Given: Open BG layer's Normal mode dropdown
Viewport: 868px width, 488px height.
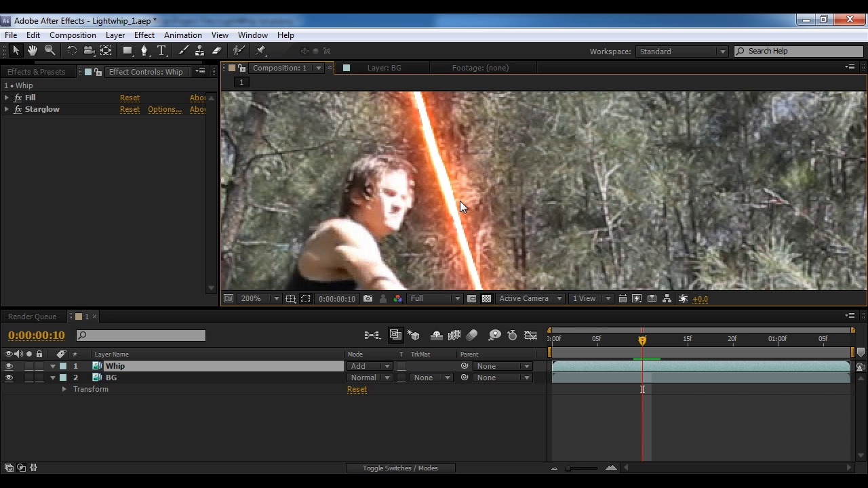Looking at the screenshot, I should pyautogui.click(x=369, y=378).
